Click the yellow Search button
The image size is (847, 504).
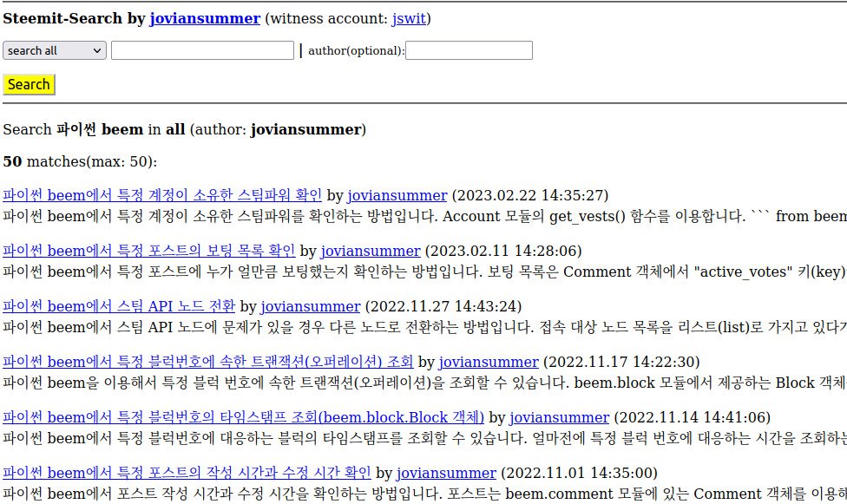pyautogui.click(x=29, y=84)
